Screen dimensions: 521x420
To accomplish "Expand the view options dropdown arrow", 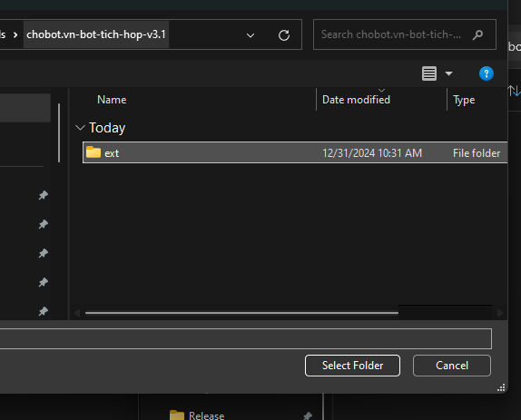I will coord(448,73).
